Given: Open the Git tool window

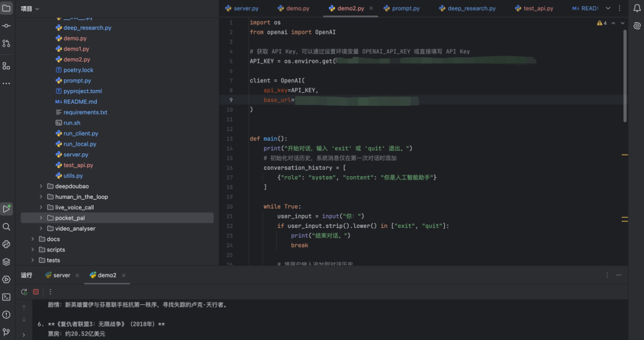Looking at the screenshot, I should (7, 332).
